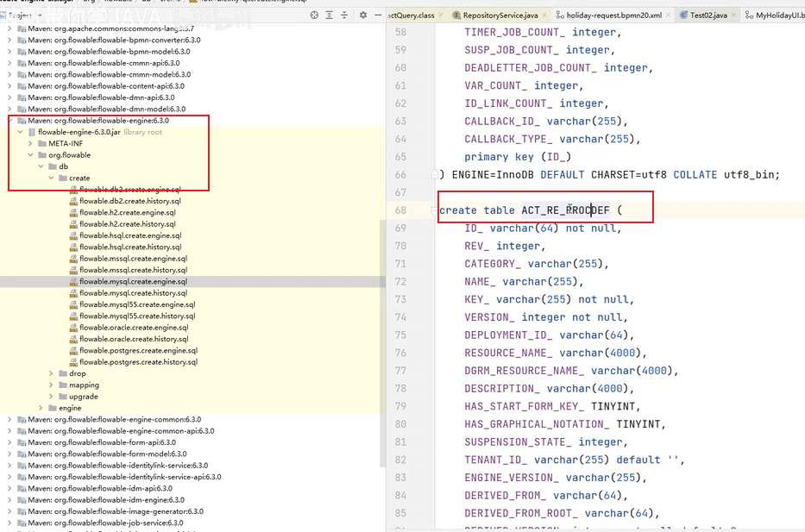Click the upgrade folder icon
The image size is (805, 532).
pos(63,397)
